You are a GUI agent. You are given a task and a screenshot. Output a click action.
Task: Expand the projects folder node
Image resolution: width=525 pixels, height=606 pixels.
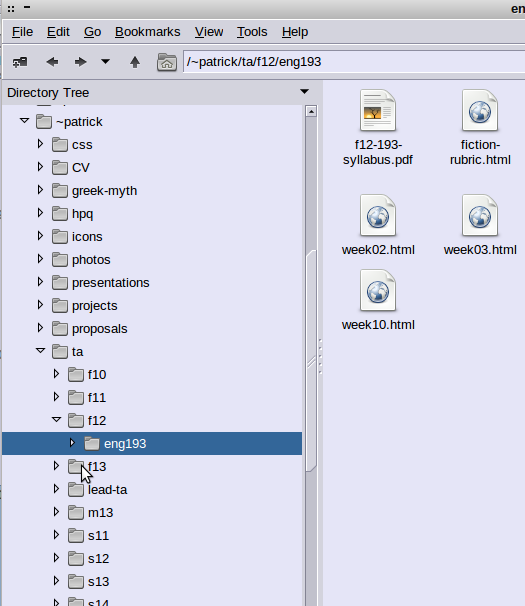[x=40, y=305]
